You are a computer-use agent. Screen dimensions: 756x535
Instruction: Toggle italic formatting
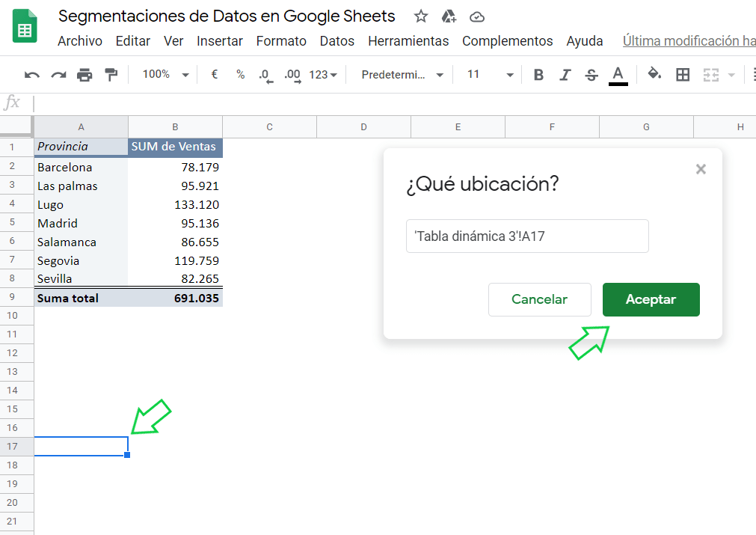[565, 75]
